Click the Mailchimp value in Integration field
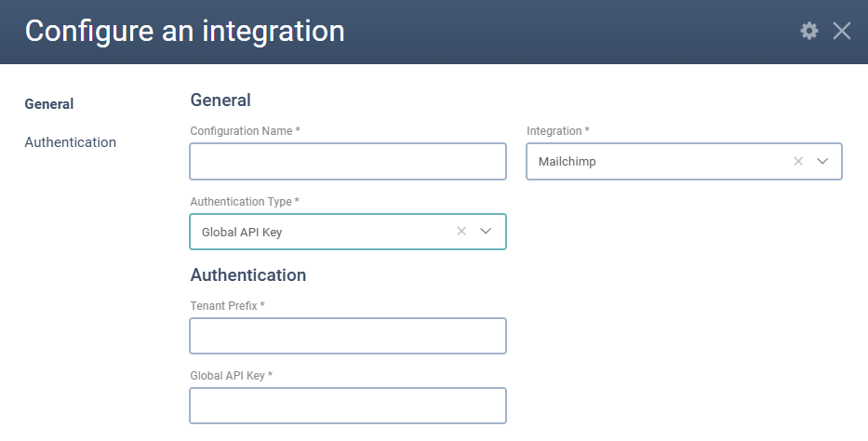Image resolution: width=868 pixels, height=441 pixels. 568,161
